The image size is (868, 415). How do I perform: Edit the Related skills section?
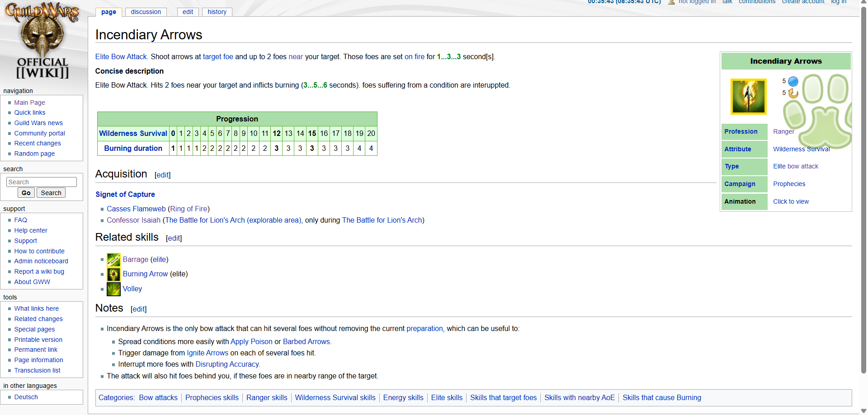tap(174, 238)
